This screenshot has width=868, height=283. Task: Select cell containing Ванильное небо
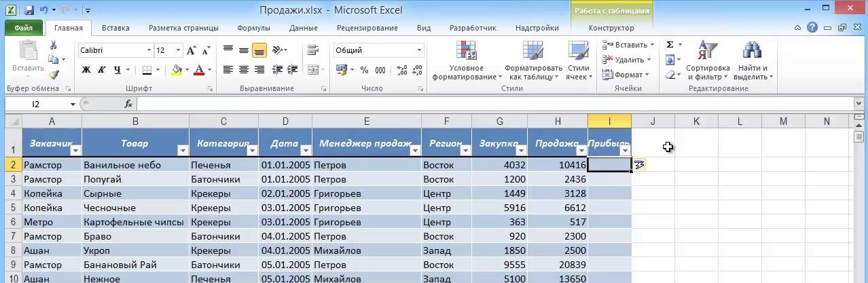[135, 164]
